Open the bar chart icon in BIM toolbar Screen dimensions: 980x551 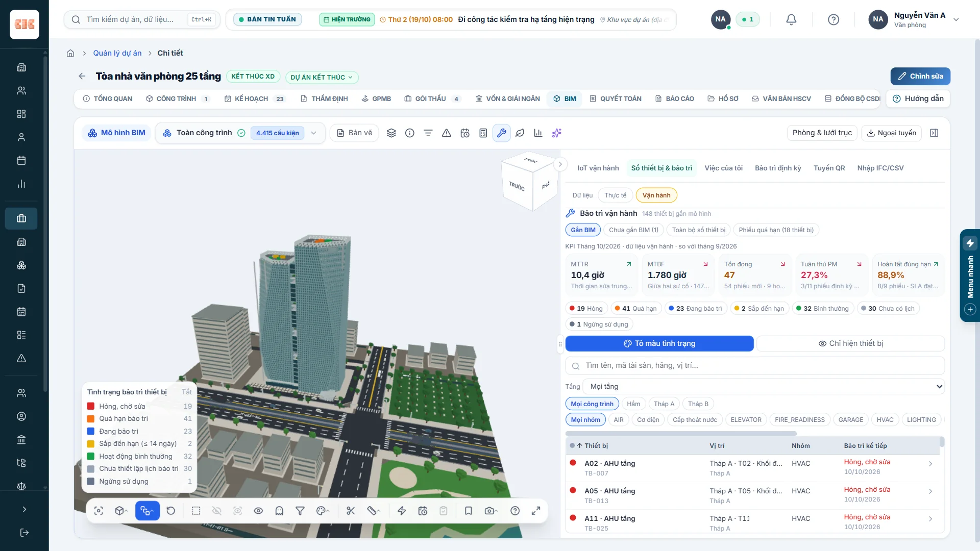pos(538,133)
